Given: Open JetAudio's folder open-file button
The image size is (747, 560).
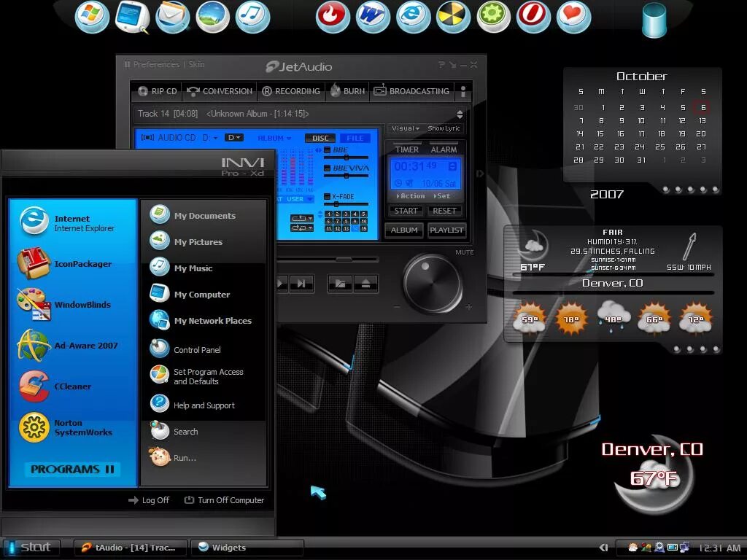Looking at the screenshot, I should [340, 284].
